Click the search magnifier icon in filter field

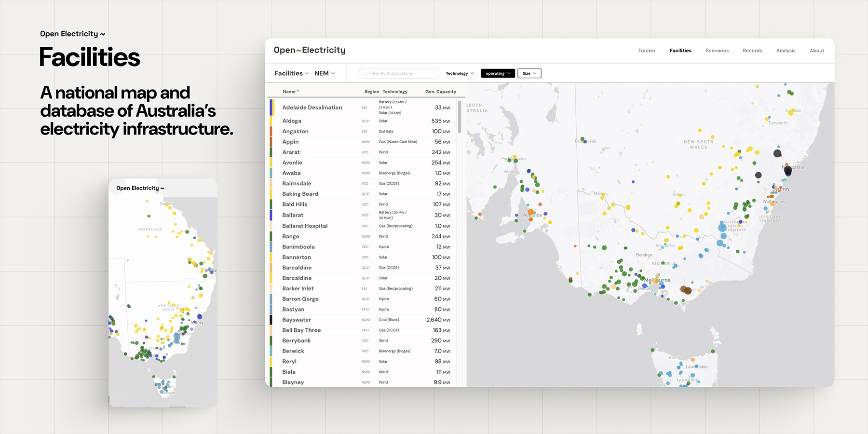tap(364, 73)
